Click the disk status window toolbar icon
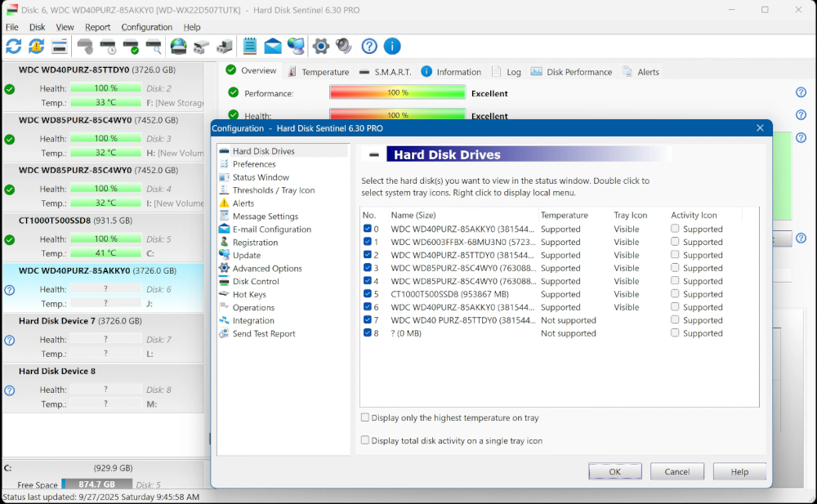 tap(60, 47)
